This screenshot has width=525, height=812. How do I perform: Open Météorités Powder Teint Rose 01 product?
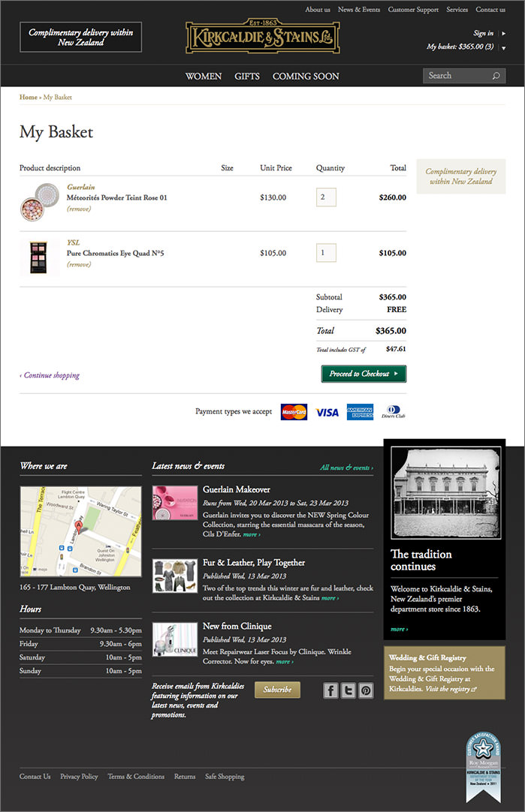pyautogui.click(x=116, y=197)
